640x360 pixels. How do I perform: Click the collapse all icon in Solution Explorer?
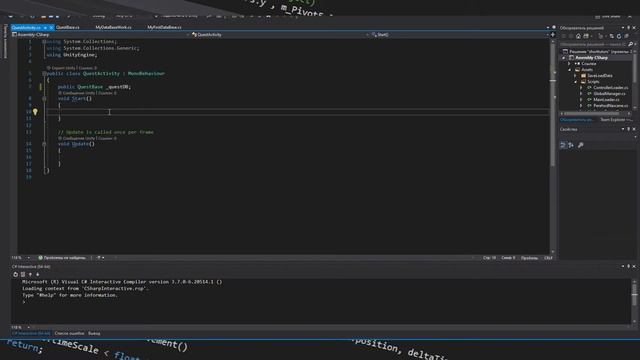[x=626, y=36]
